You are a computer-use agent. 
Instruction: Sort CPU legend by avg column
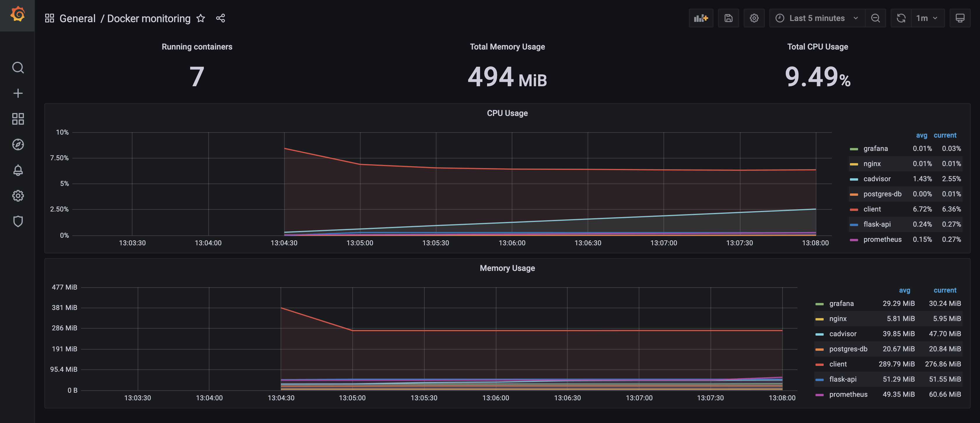(921, 135)
